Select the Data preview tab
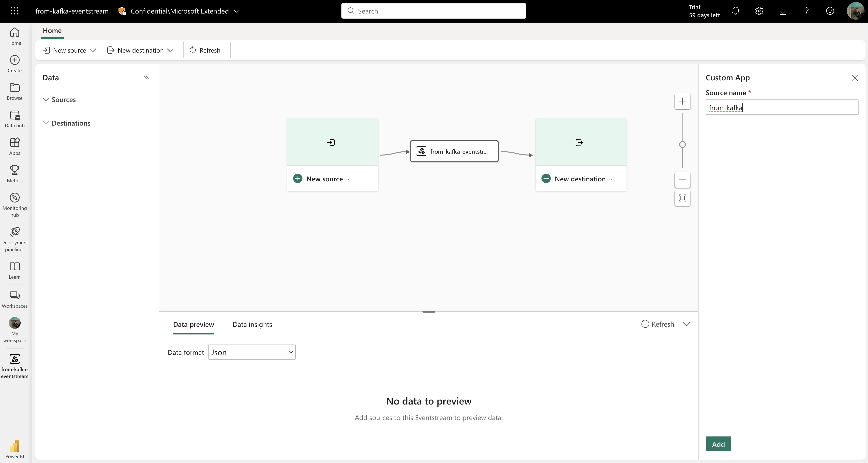The image size is (868, 463). pos(194,324)
